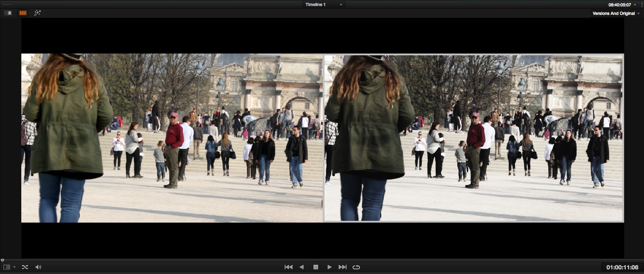The image size is (644, 274).
Task: Expand the arrow beside the viewer layout icon
Action: pyautogui.click(x=14, y=267)
